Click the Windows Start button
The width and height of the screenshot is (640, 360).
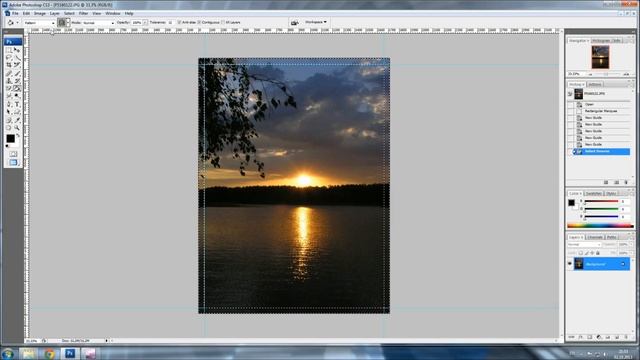(x=8, y=353)
